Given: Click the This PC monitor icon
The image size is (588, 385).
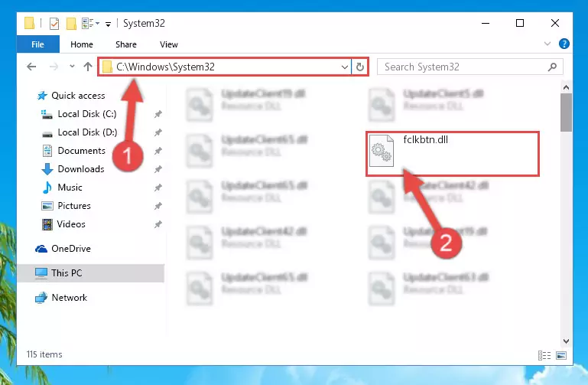Looking at the screenshot, I should (x=41, y=273).
